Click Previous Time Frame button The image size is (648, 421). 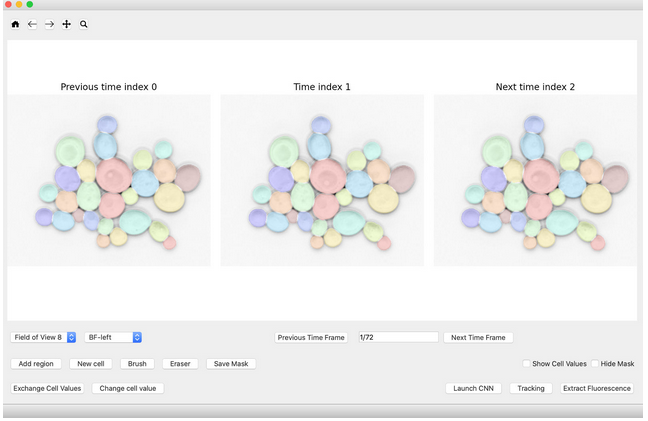[x=311, y=338]
